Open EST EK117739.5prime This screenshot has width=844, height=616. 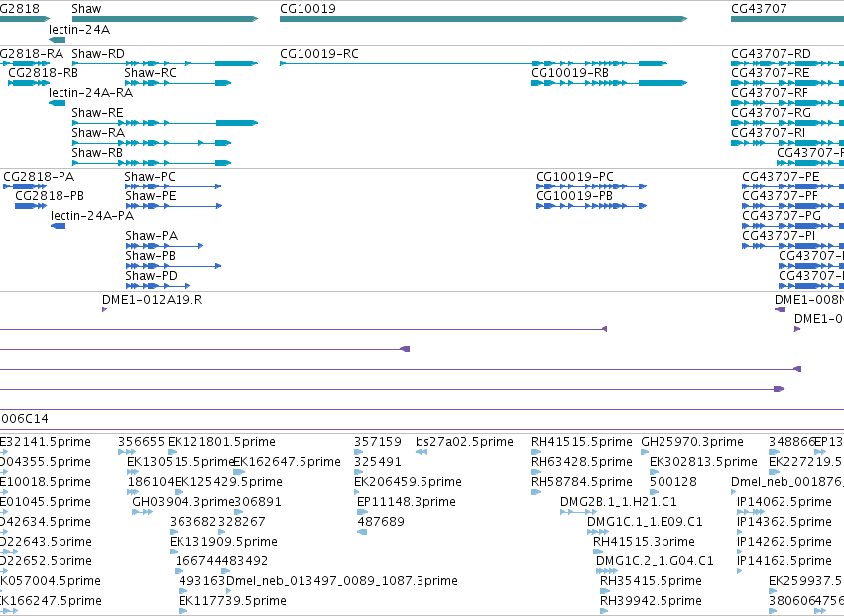(232, 601)
